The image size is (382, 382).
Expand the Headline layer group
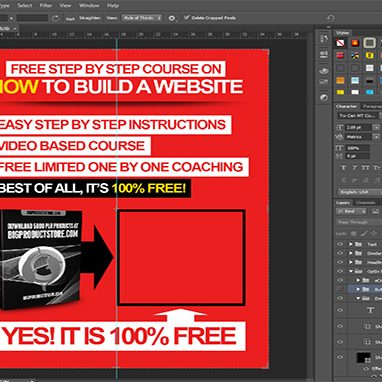tap(351, 262)
